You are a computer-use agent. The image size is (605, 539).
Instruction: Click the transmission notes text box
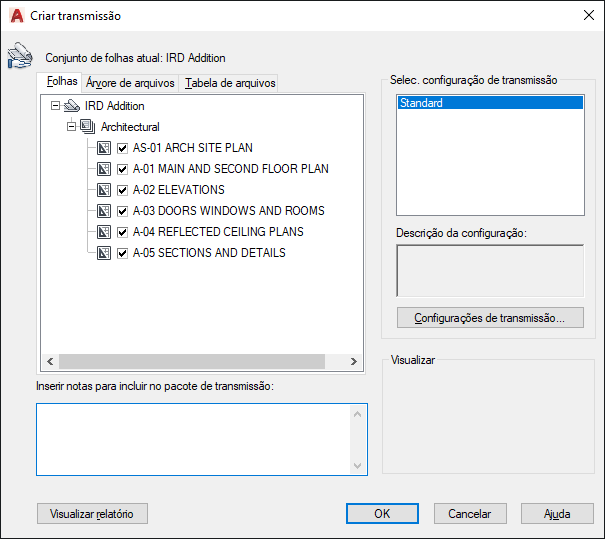tap(193, 439)
